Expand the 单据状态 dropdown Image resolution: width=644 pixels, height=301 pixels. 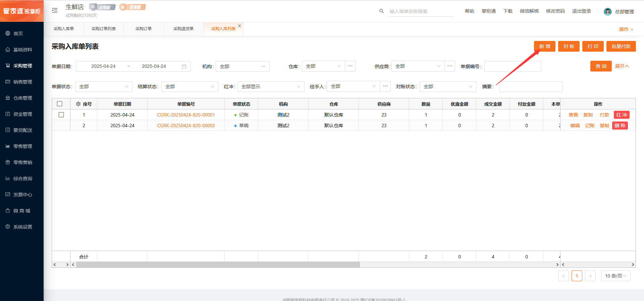click(x=104, y=86)
